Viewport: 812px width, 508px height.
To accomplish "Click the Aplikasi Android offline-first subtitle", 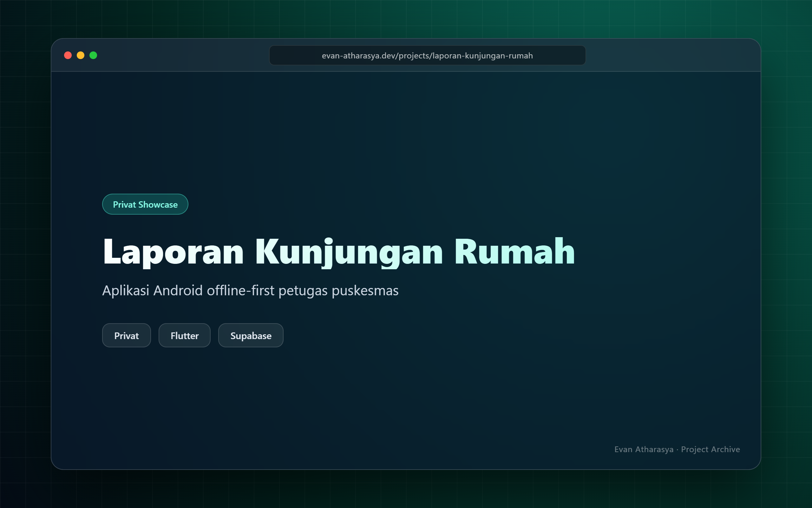I will tap(250, 291).
